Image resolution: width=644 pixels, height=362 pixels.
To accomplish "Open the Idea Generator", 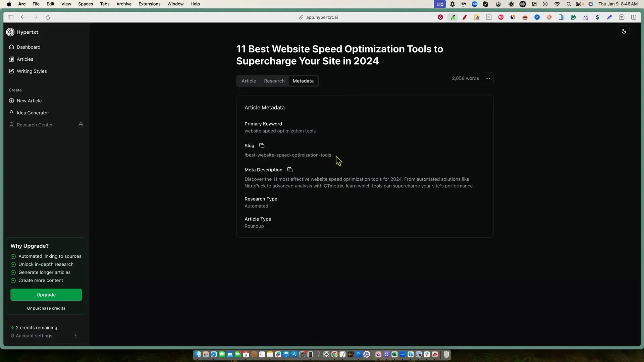I will click(x=33, y=113).
